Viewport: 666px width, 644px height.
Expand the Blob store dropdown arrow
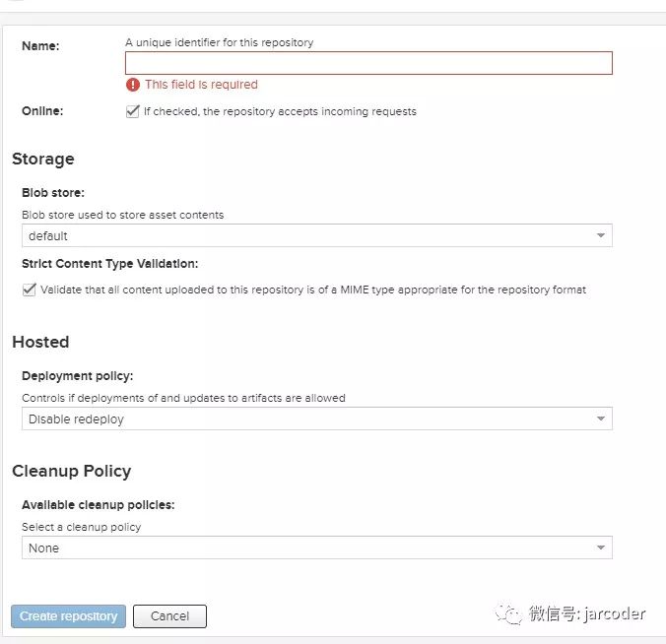pyautogui.click(x=601, y=236)
